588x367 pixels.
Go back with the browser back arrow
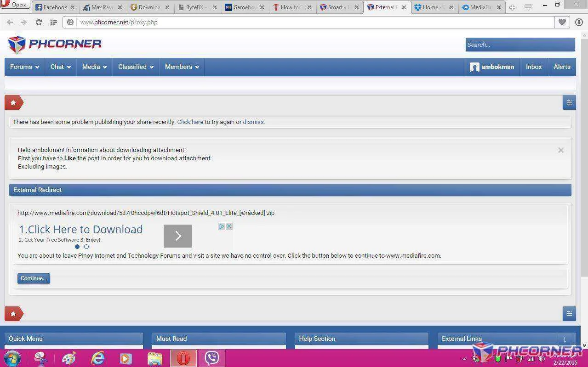10,22
